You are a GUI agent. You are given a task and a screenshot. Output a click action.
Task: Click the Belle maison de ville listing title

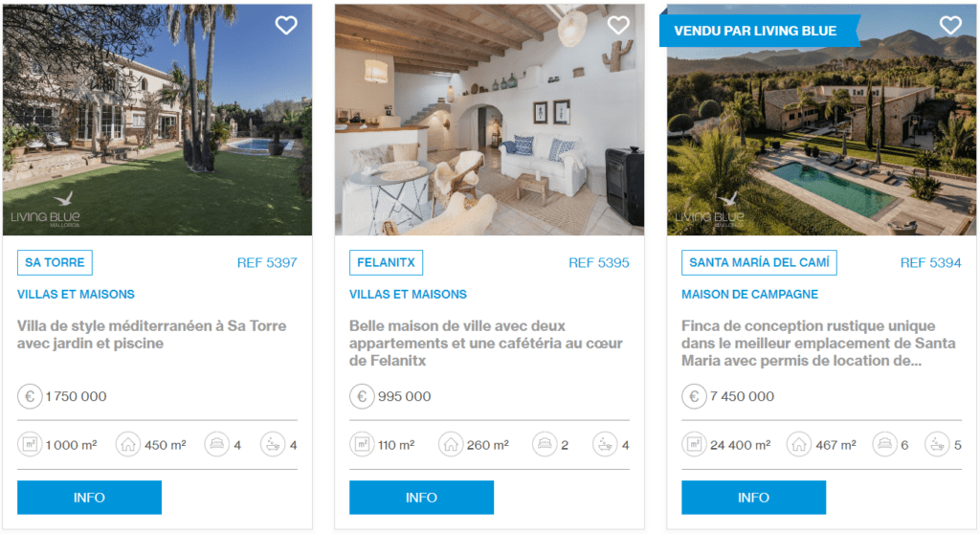click(x=486, y=343)
